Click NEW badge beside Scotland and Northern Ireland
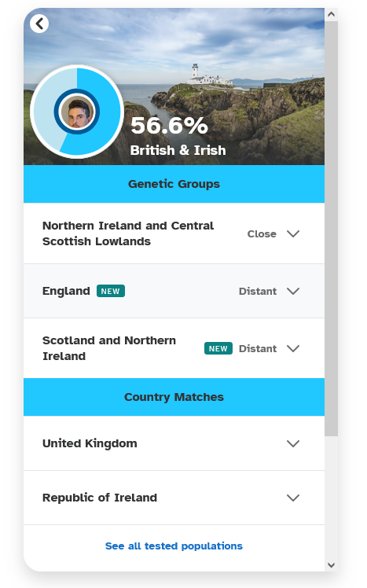 (x=218, y=348)
